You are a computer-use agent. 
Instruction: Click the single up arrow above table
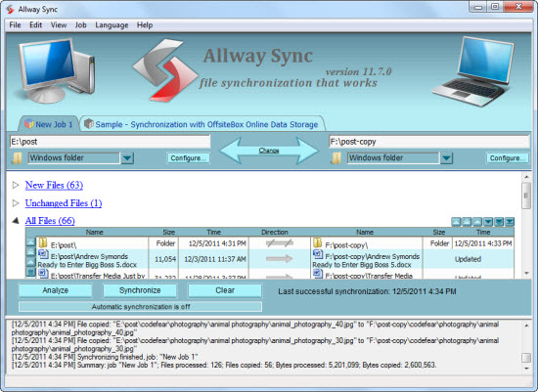(477, 222)
